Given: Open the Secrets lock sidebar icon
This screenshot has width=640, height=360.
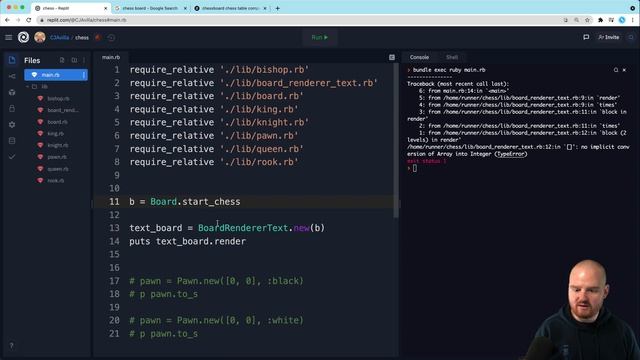Looking at the screenshot, I should pos(12,109).
